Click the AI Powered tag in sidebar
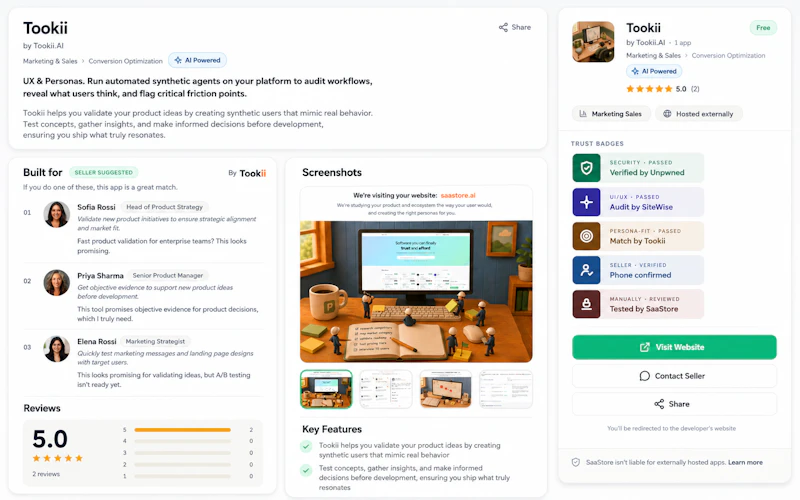The image size is (800, 500). [x=654, y=71]
